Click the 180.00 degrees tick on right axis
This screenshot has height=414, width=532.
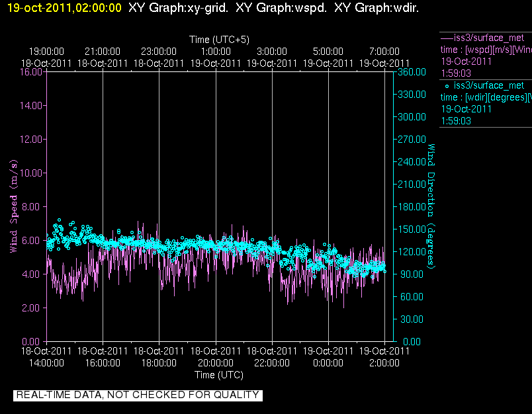click(412, 207)
